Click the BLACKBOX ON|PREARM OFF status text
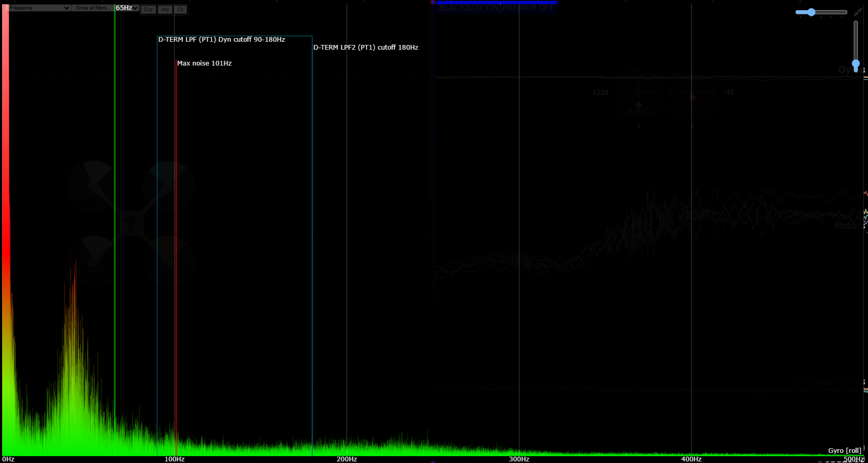 (x=496, y=8)
